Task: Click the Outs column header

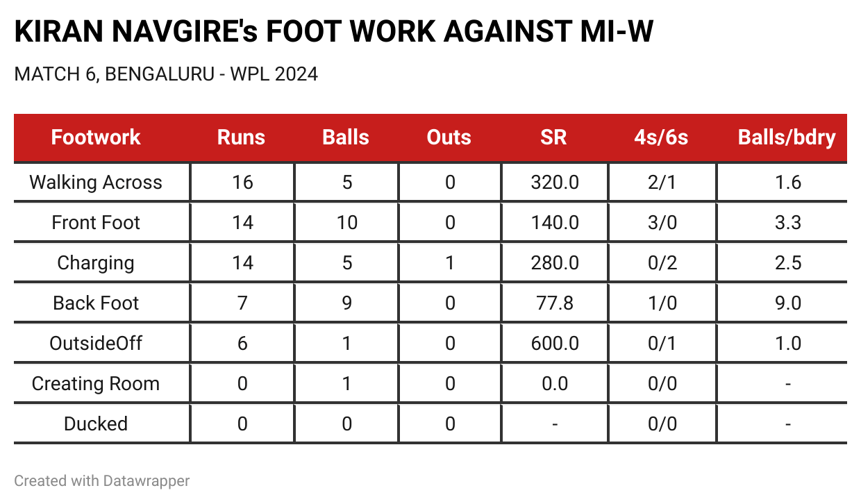Action: 449,137
